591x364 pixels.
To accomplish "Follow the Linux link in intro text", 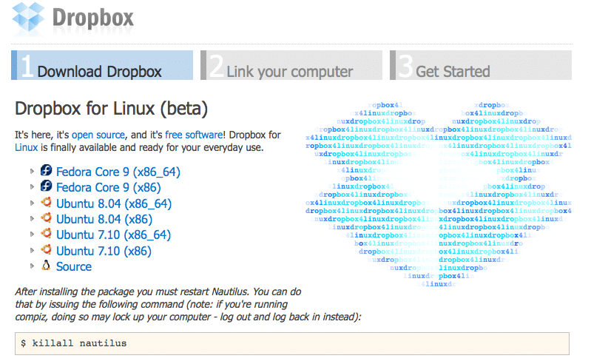I will [27, 147].
